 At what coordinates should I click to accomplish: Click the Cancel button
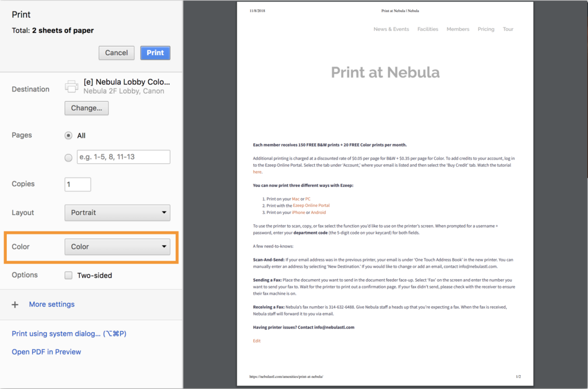117,53
